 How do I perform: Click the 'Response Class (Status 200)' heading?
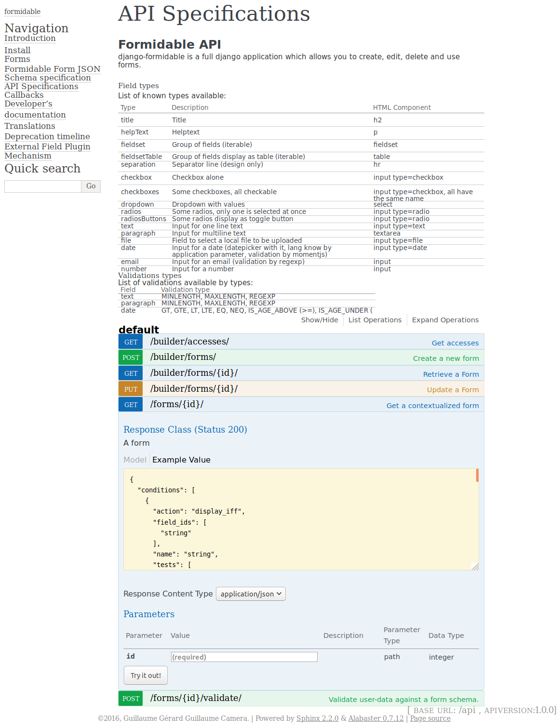(185, 429)
